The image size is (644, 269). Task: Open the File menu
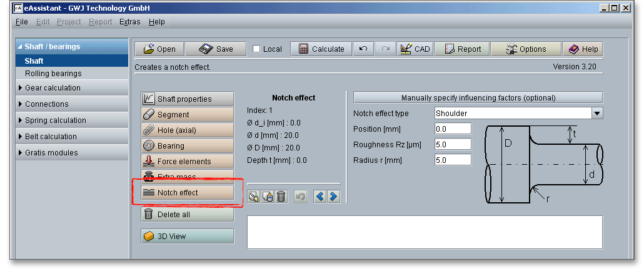coord(21,22)
